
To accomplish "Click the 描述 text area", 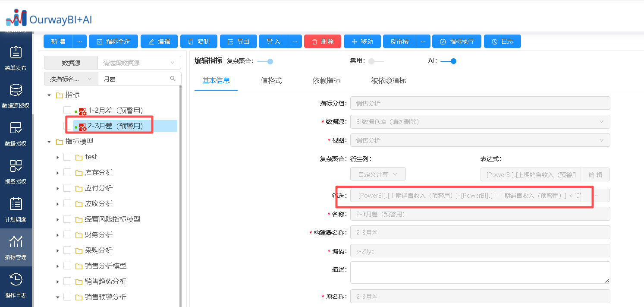I will [x=480, y=272].
